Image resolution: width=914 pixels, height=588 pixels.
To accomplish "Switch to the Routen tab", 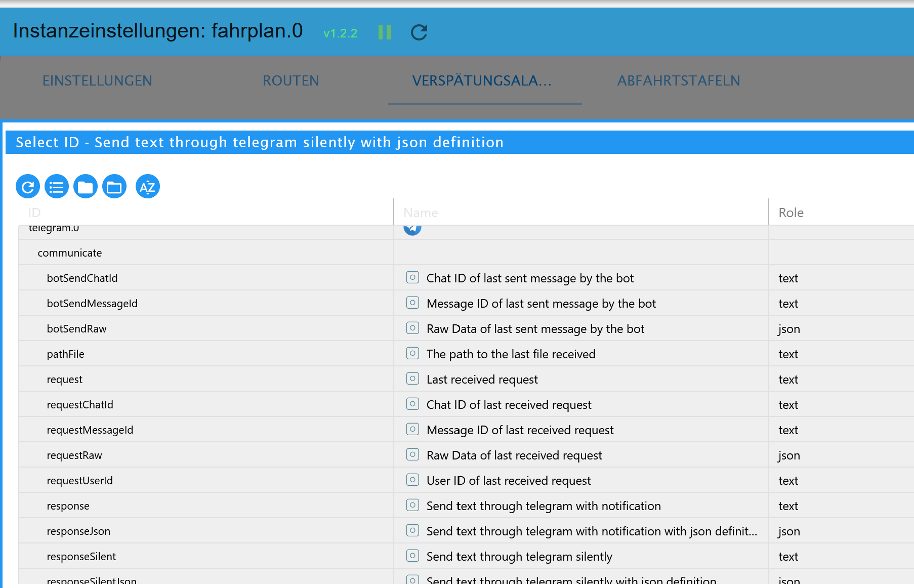I will point(290,81).
